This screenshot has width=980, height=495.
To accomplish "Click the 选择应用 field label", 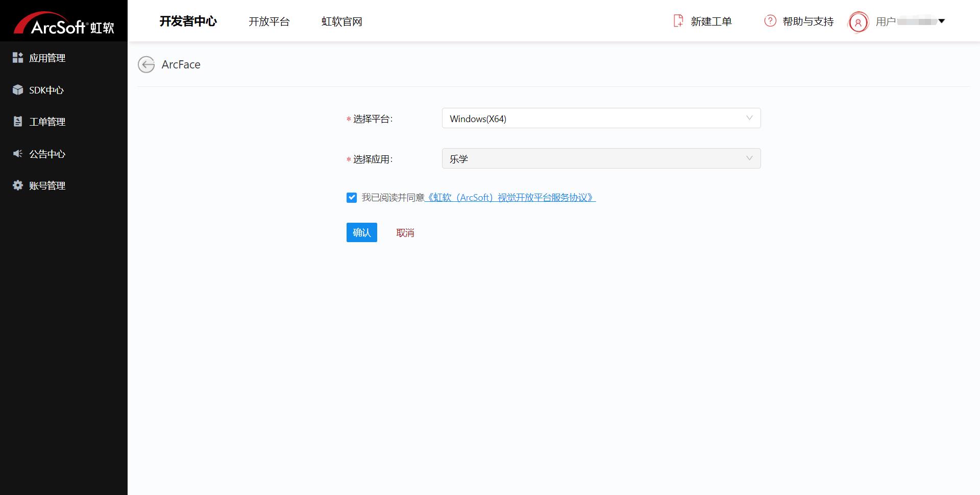I will (x=373, y=159).
